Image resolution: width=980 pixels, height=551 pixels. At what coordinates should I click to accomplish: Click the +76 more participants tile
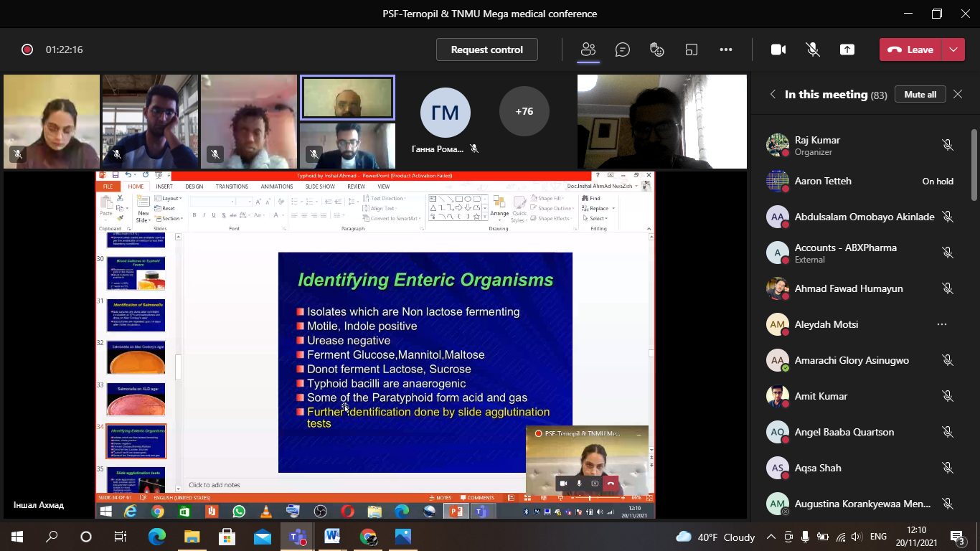(x=524, y=111)
